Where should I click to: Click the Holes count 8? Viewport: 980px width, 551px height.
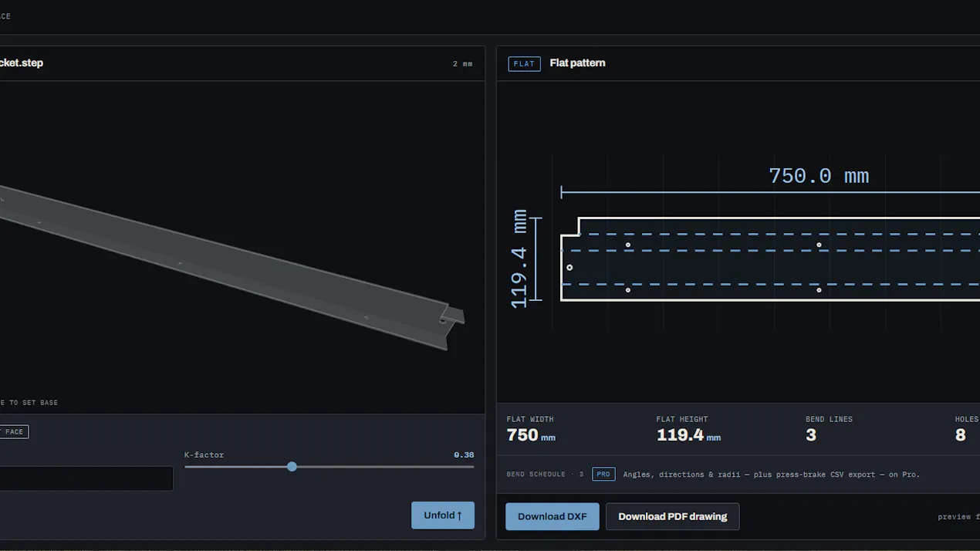tap(960, 435)
